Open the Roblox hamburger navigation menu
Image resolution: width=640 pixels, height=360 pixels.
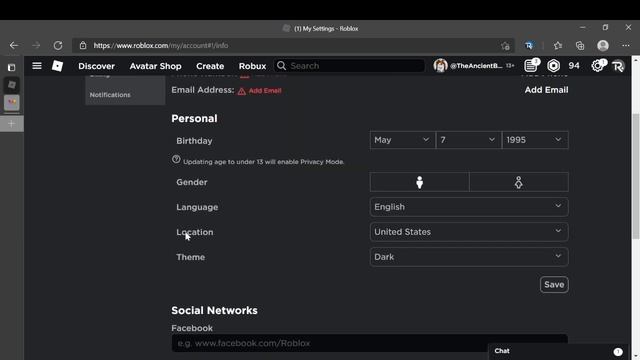click(x=37, y=66)
